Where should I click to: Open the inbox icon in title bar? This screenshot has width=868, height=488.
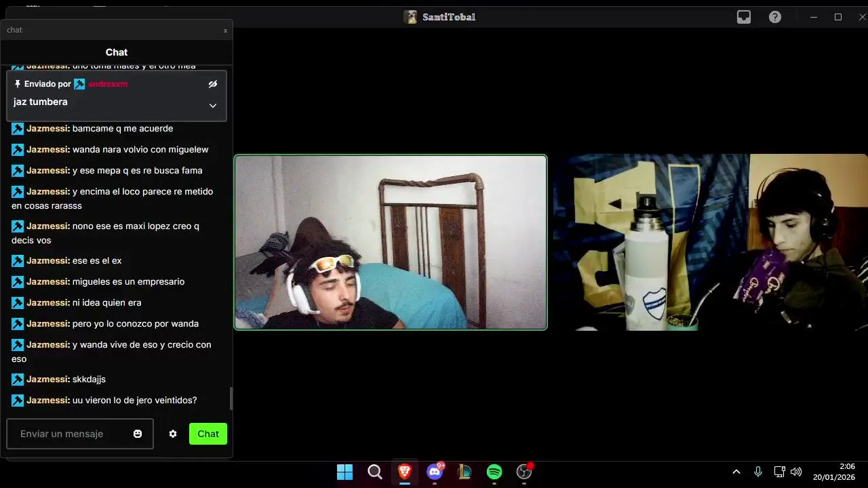pyautogui.click(x=744, y=17)
